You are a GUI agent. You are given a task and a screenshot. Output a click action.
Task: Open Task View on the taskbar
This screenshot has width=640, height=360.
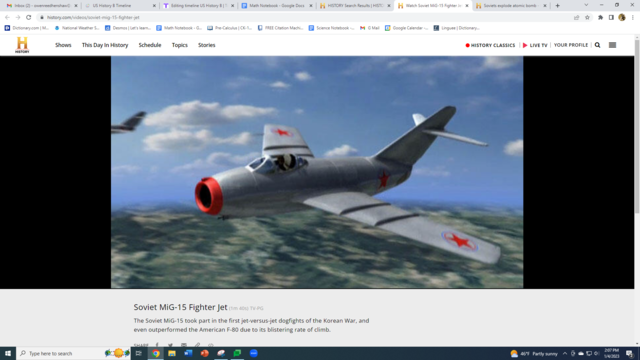click(x=139, y=353)
